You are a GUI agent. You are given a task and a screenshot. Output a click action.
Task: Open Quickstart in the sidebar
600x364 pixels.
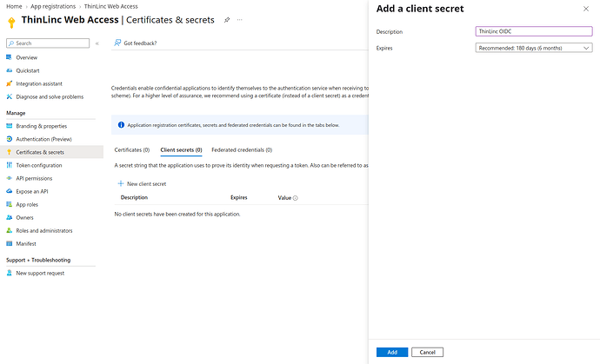(x=28, y=70)
